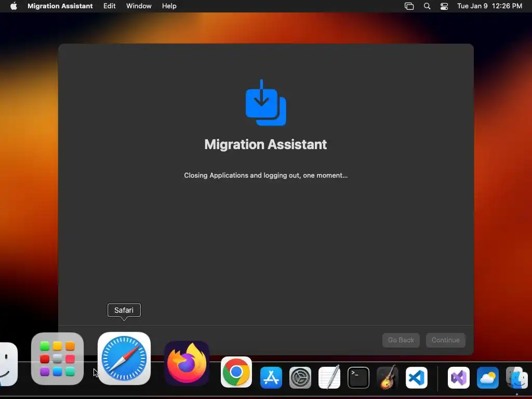
Task: Open TextEdit from the Dock
Action: tap(329, 377)
